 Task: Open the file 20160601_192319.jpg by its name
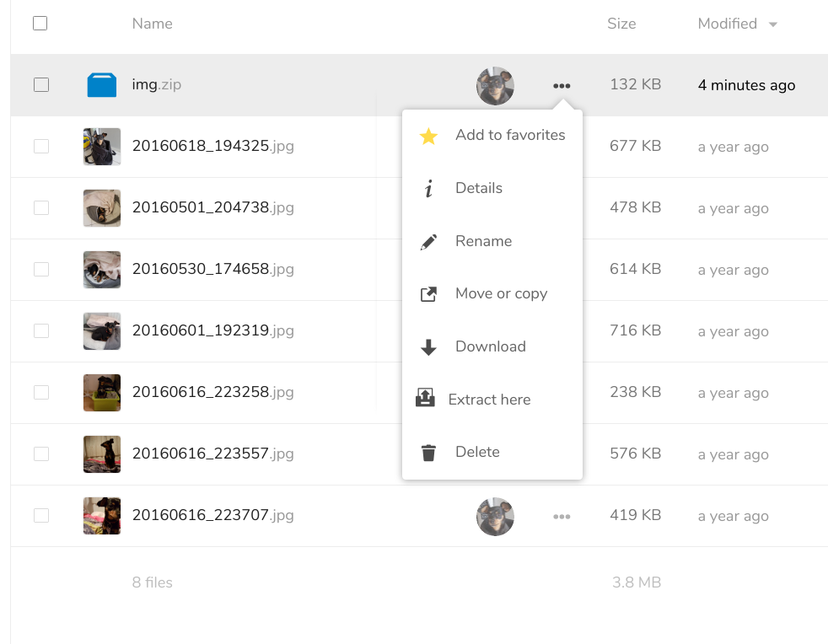[201, 330]
